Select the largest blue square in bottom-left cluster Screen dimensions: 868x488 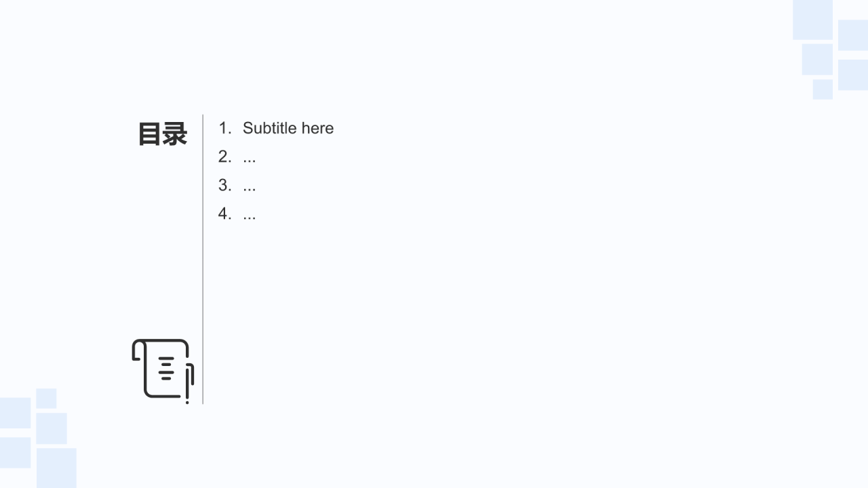(x=56, y=468)
